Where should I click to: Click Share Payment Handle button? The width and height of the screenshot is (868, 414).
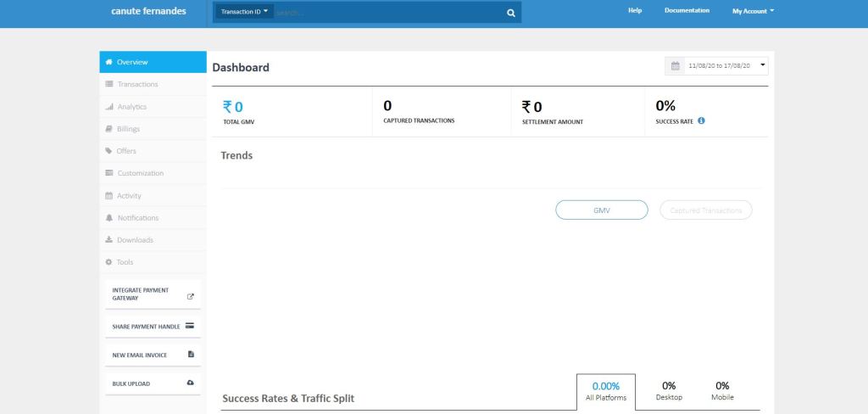pos(153,327)
